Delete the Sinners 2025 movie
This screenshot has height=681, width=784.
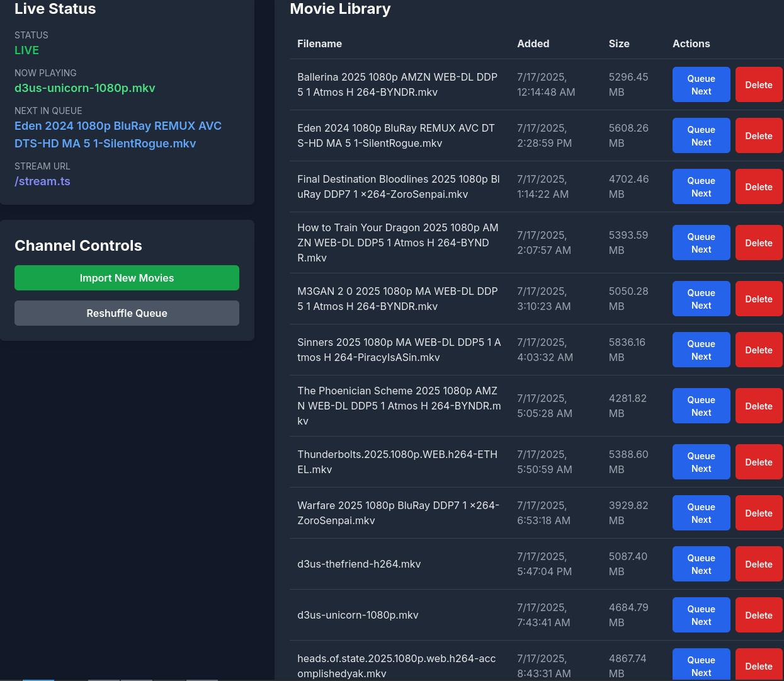(759, 350)
